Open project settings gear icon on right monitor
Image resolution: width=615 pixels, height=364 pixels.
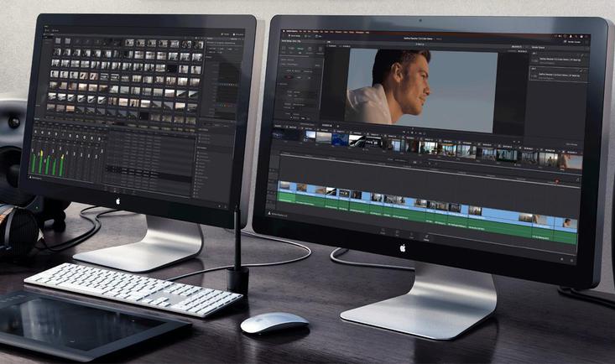[572, 261]
